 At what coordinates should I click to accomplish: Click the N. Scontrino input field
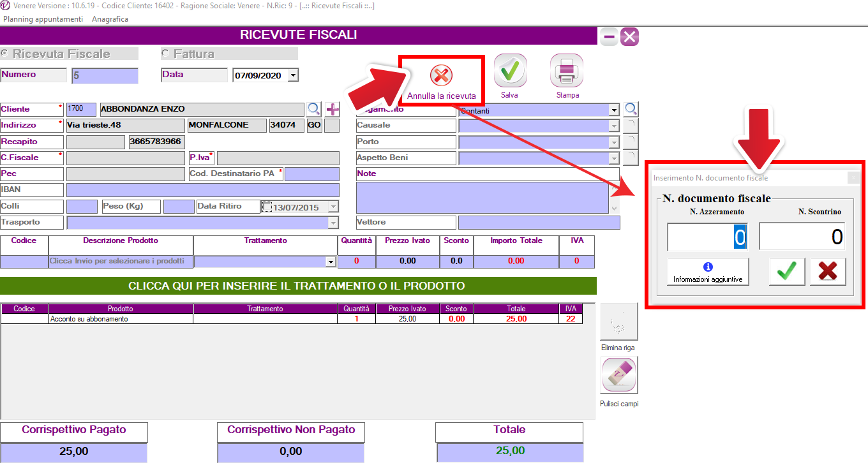(x=802, y=237)
